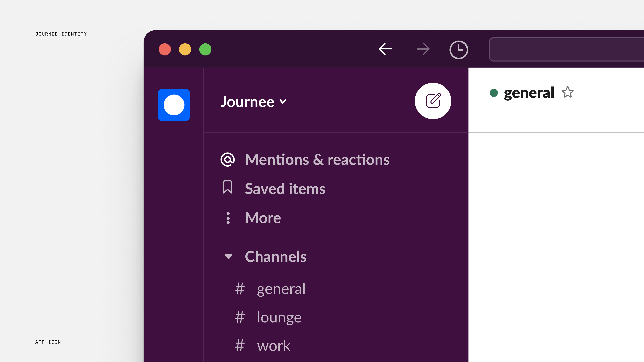Image resolution: width=644 pixels, height=362 pixels.
Task: Click the @ mentions icon
Action: (228, 159)
